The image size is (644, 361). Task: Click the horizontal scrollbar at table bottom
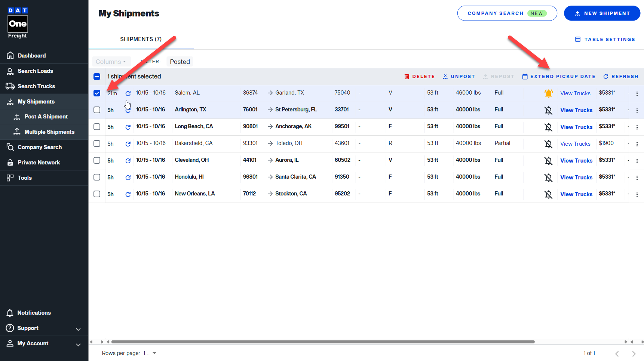click(x=323, y=342)
